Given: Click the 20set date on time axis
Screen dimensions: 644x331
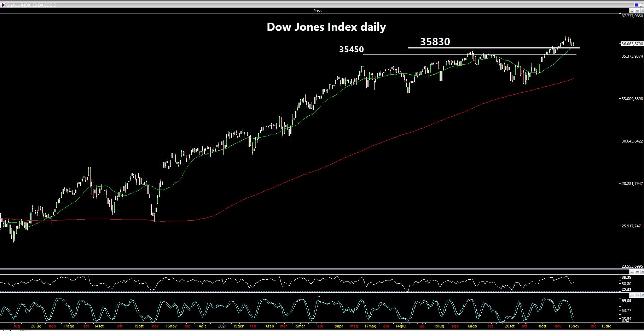Looking at the screenshot, I should coord(510,326).
